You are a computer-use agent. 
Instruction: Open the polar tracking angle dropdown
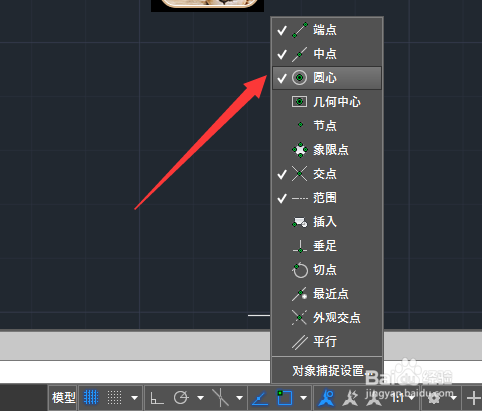coord(200,398)
